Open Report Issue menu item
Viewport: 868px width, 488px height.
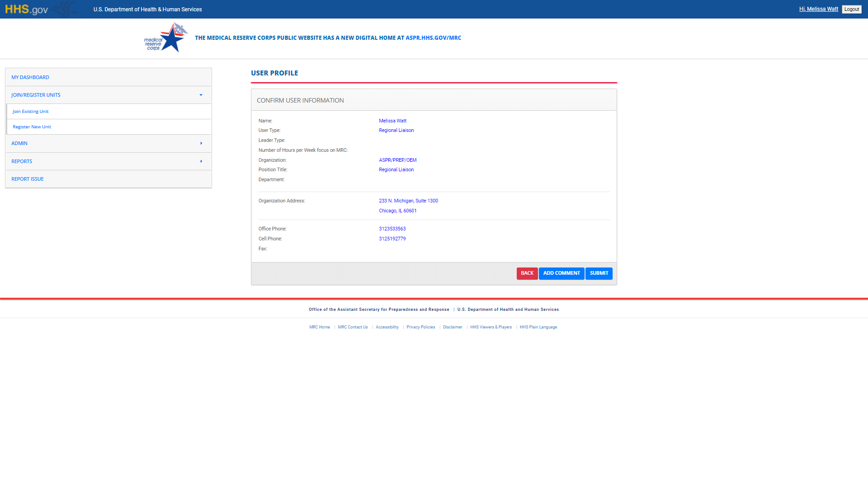tap(28, 179)
